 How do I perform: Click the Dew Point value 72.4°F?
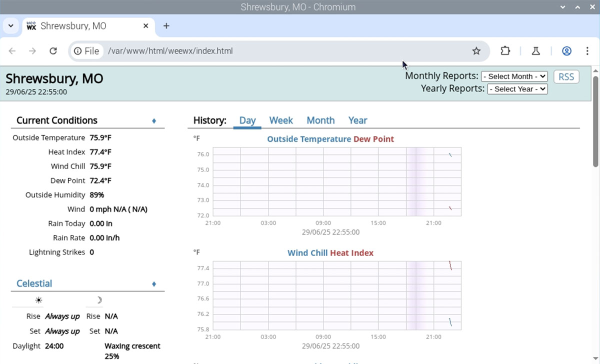coord(100,180)
